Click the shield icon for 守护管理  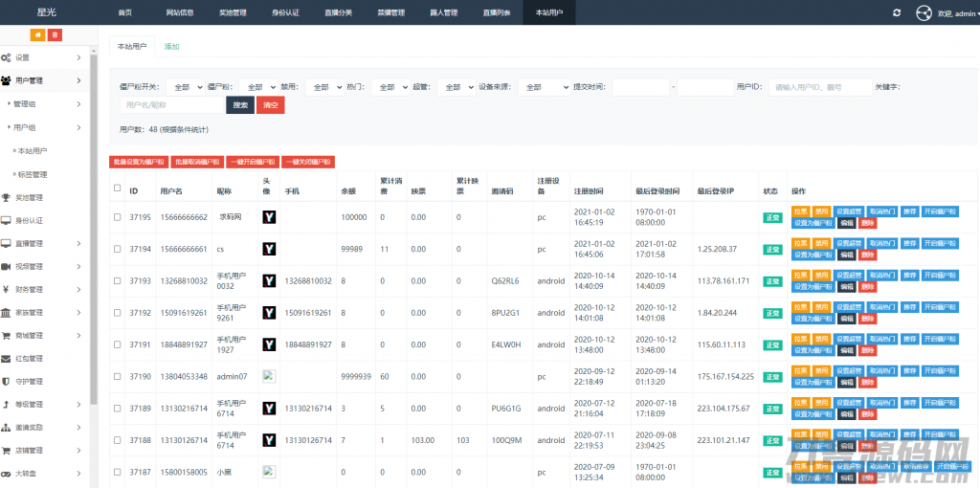coord(7,381)
